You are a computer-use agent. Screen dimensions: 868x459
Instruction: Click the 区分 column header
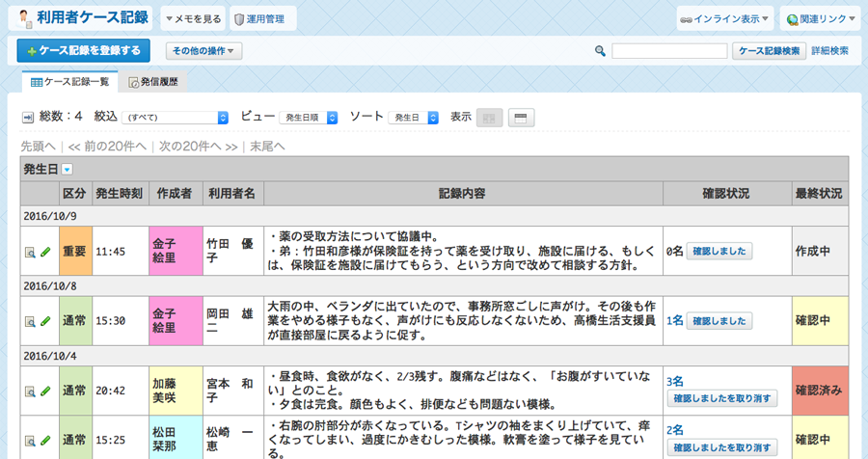tap(74, 194)
